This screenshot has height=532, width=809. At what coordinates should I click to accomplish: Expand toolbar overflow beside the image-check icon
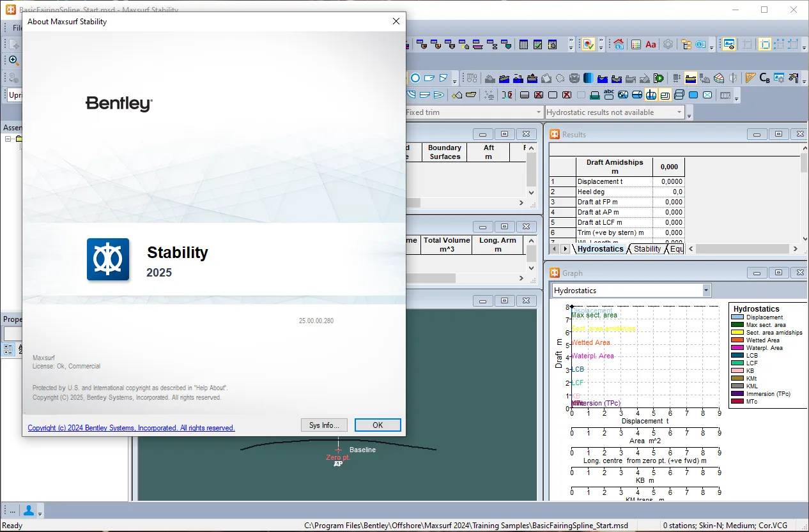[x=601, y=45]
